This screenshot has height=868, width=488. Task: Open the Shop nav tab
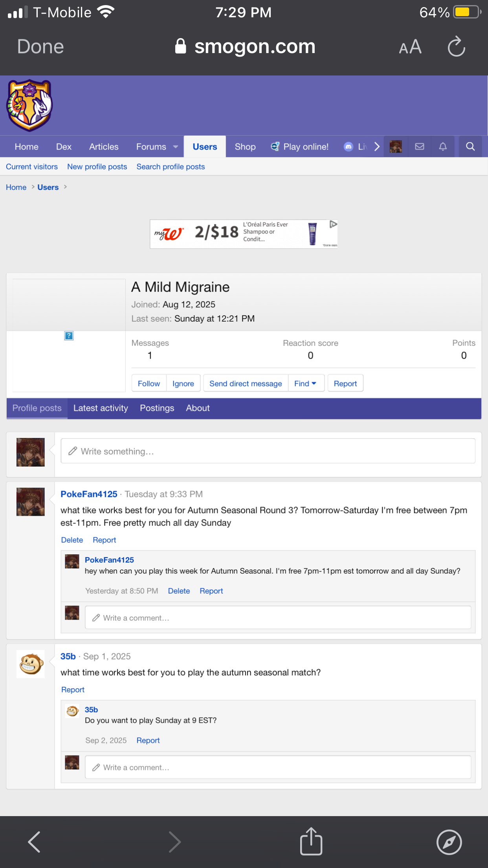pos(245,147)
